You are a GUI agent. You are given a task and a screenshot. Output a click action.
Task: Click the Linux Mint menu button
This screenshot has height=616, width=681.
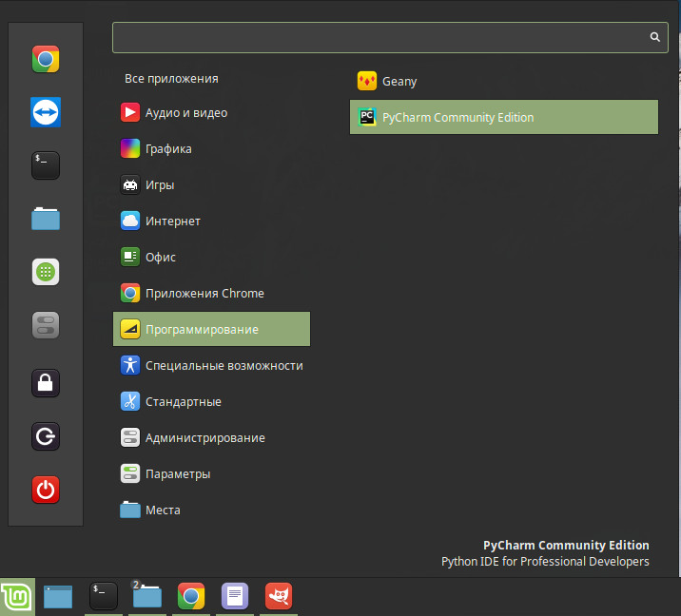tap(17, 597)
